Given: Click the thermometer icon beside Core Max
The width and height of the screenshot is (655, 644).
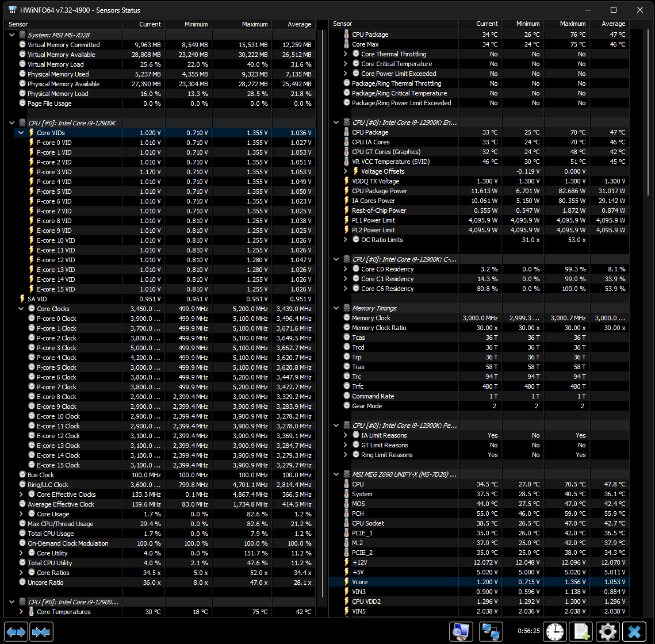Looking at the screenshot, I should 346,44.
